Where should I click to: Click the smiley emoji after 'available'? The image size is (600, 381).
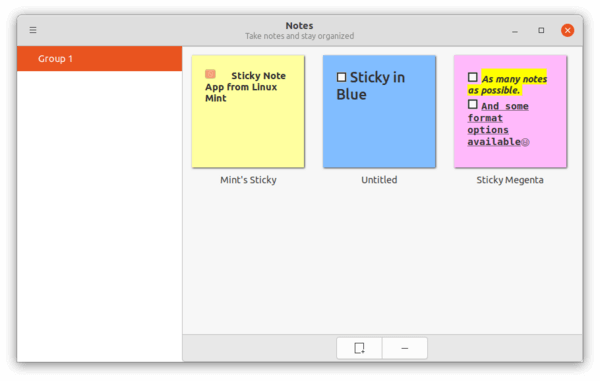pyautogui.click(x=525, y=142)
